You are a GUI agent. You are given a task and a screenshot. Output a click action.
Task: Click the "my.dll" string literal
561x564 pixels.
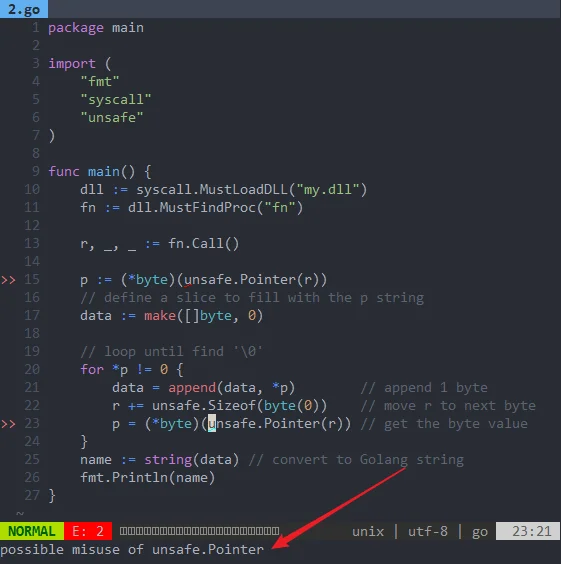[x=328, y=189]
